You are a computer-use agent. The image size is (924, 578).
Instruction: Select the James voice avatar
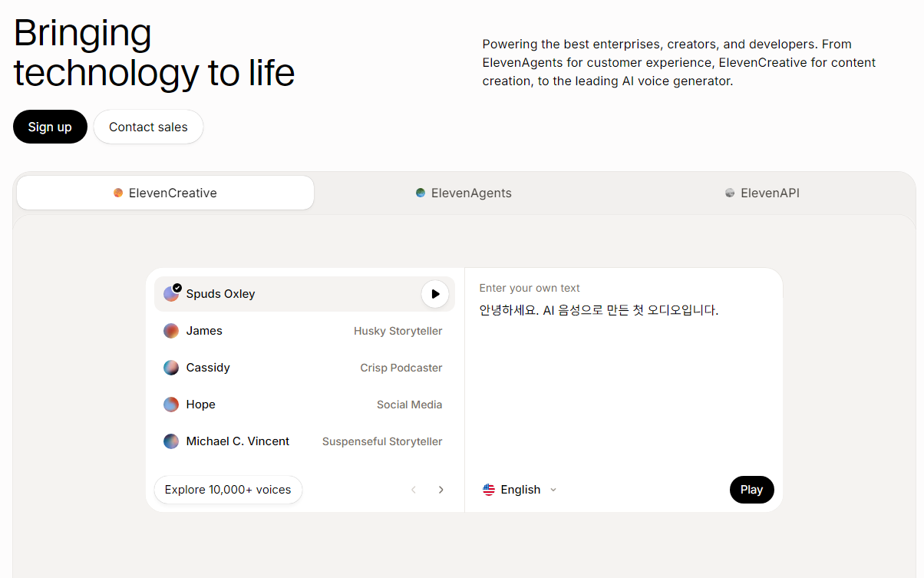tap(171, 331)
